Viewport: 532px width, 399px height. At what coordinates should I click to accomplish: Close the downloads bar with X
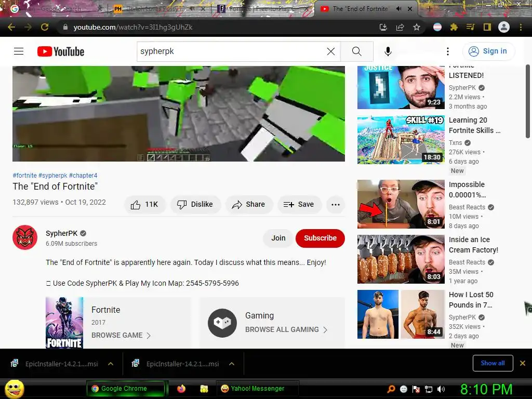click(x=523, y=363)
